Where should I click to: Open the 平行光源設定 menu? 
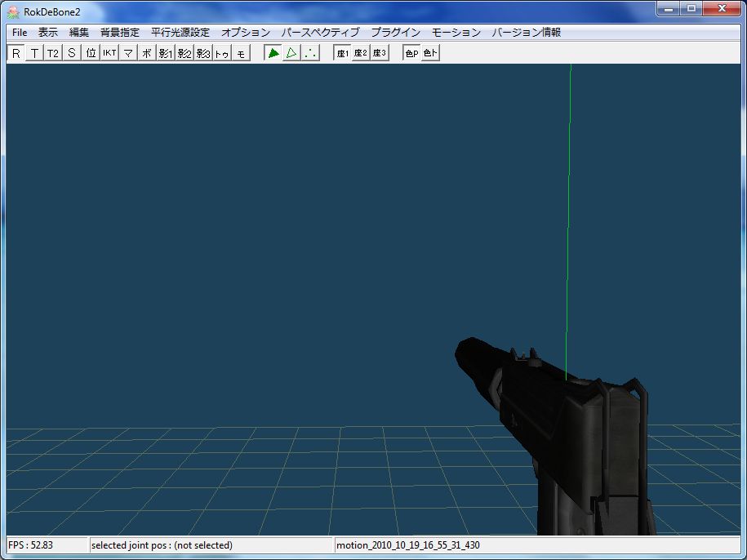point(180,33)
